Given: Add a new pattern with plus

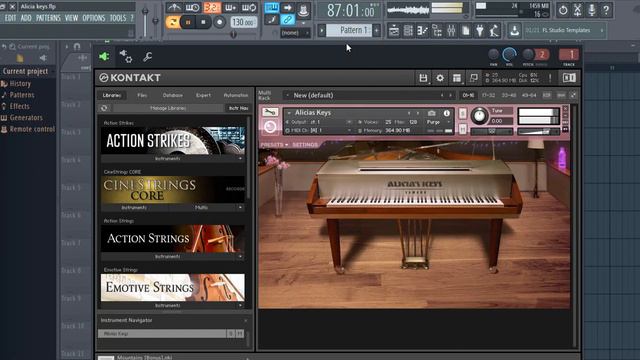Looking at the screenshot, I should tap(377, 30).
